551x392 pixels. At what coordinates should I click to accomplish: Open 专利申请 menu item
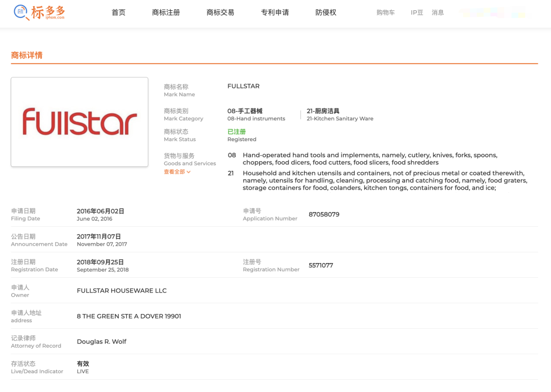tap(275, 13)
